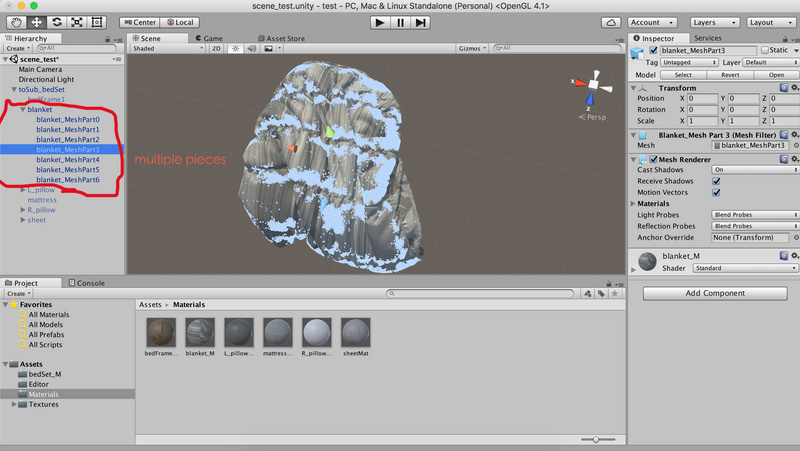The height and width of the screenshot is (451, 800).
Task: Toggle Local handle rotation mode
Action: pos(180,22)
